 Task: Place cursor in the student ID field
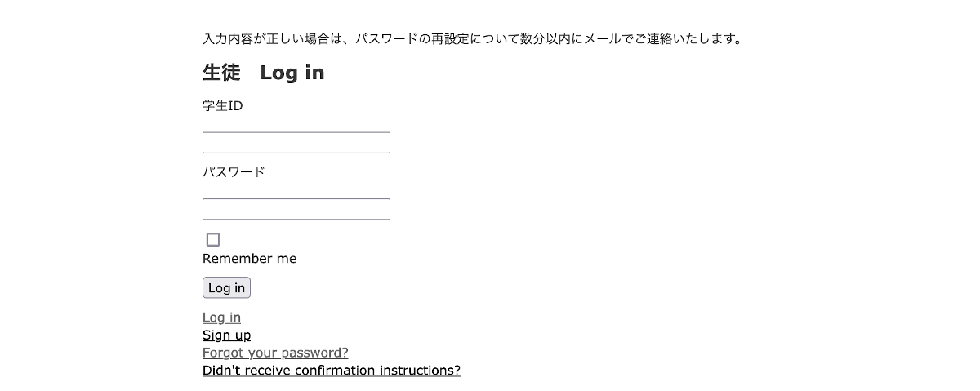[296, 143]
